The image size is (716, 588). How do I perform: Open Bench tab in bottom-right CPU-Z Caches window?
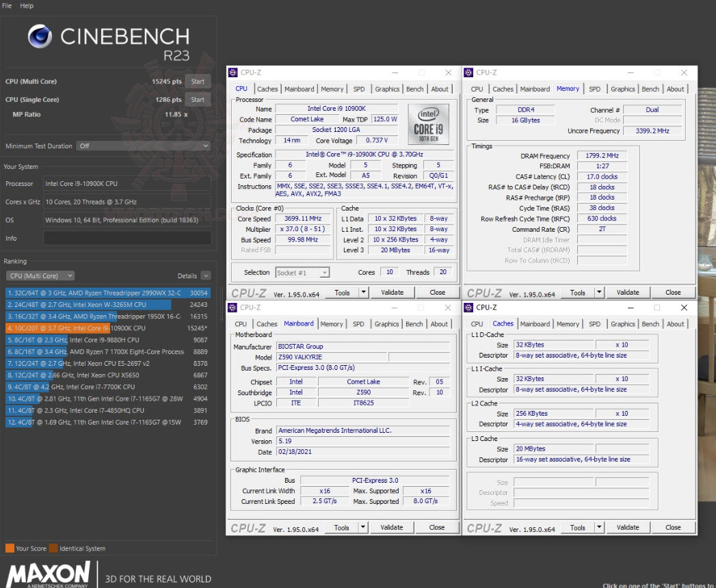(650, 323)
